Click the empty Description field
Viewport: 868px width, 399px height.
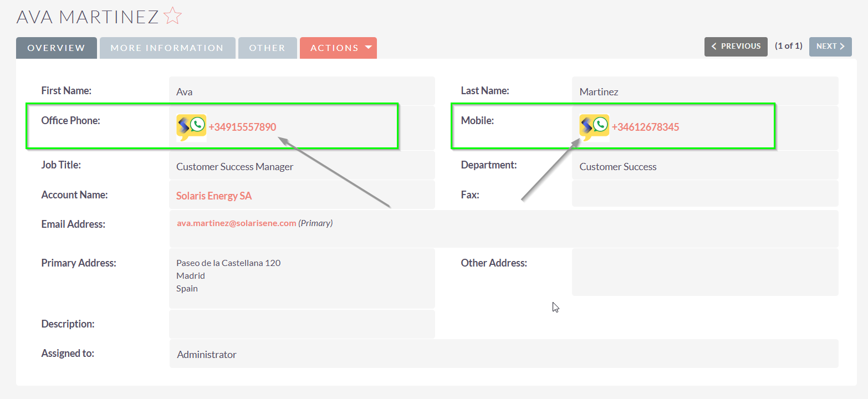[302, 324]
